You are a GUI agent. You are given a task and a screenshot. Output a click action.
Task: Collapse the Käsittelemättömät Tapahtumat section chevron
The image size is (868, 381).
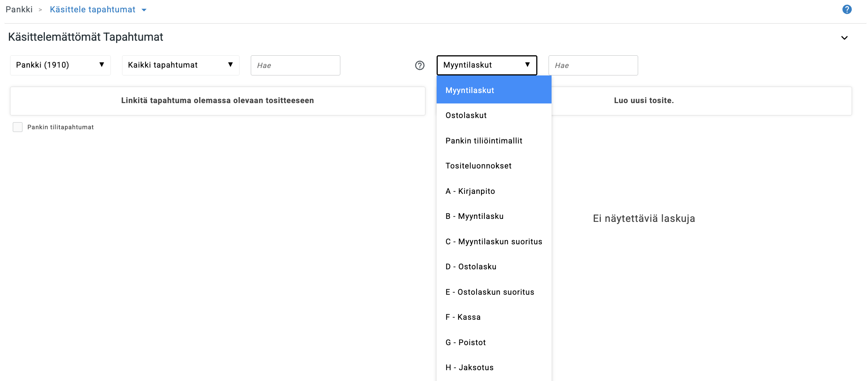844,38
